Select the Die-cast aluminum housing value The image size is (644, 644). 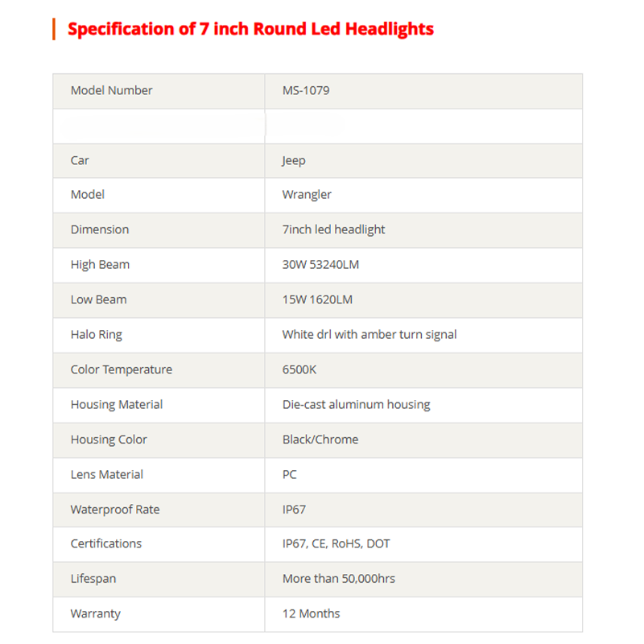pyautogui.click(x=356, y=405)
